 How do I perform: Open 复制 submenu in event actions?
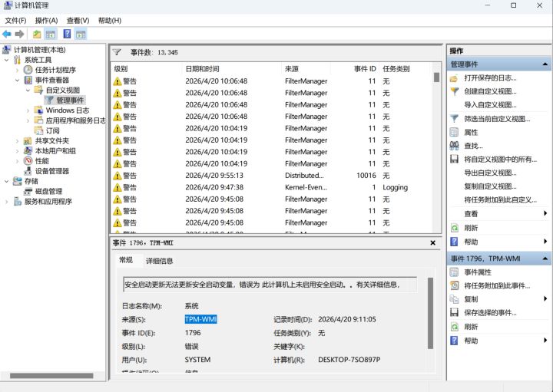coord(471,299)
